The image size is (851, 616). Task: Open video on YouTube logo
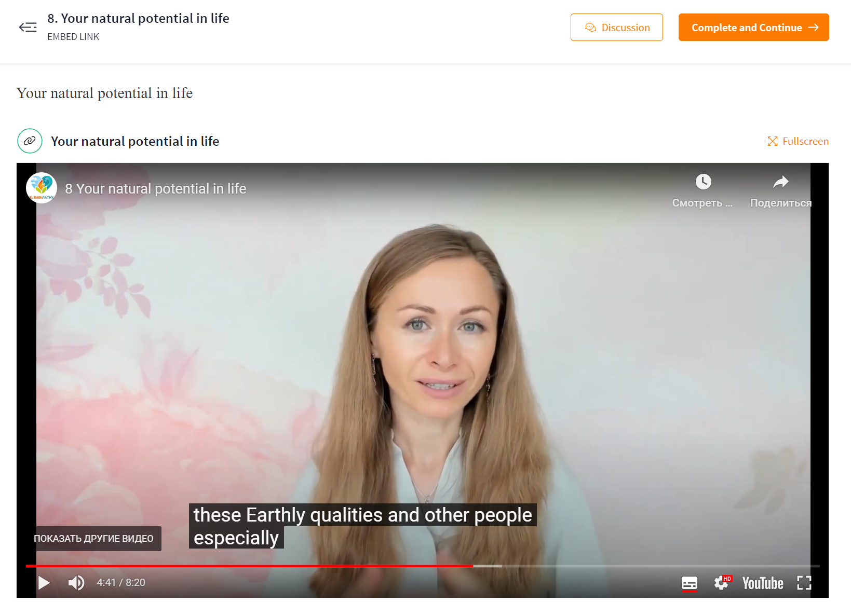[763, 583]
